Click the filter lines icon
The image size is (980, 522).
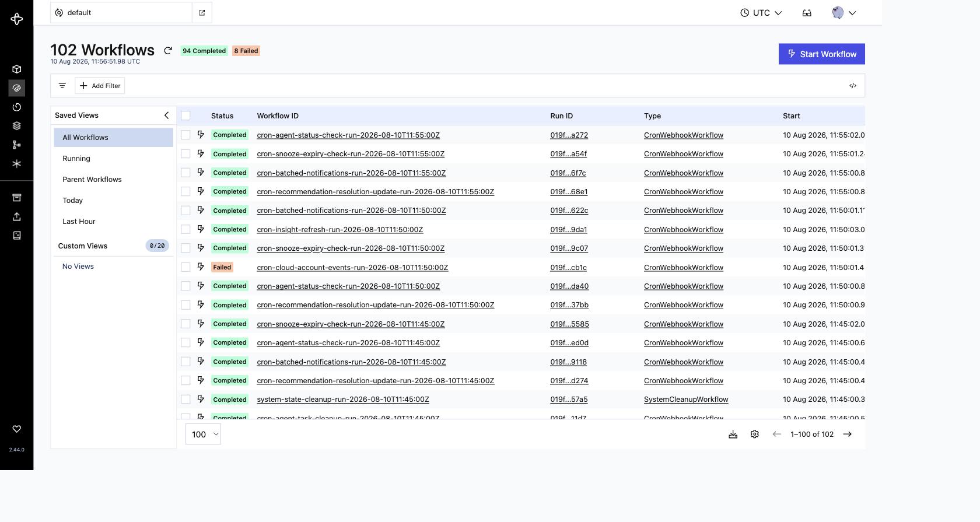click(62, 86)
